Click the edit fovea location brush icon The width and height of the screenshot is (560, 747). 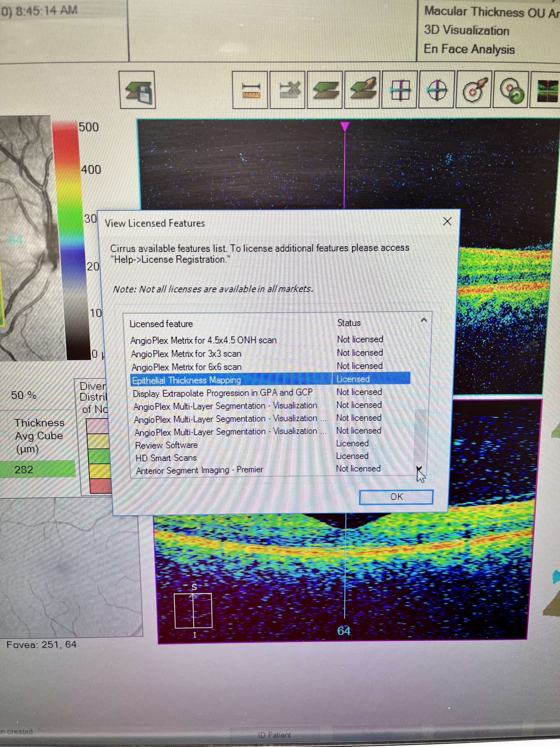pyautogui.click(x=474, y=90)
